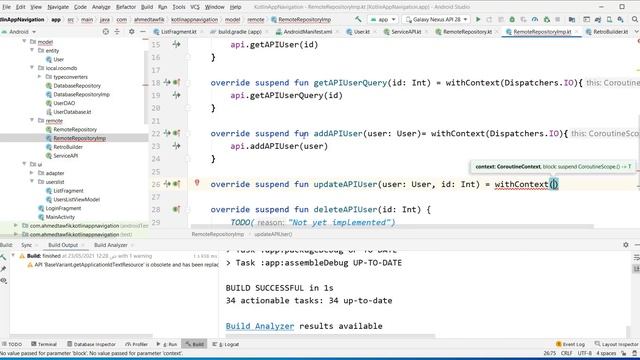Click the 4 spaces indent setting

[x=606, y=353]
